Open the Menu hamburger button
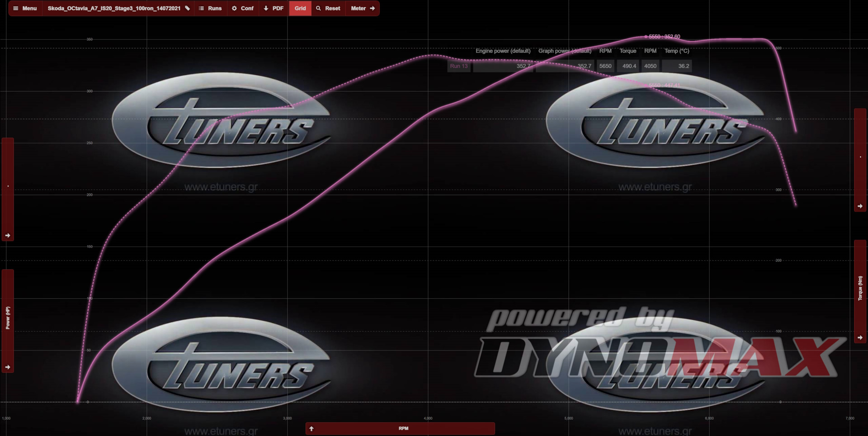Viewport: 868px width, 436px height. (x=25, y=8)
